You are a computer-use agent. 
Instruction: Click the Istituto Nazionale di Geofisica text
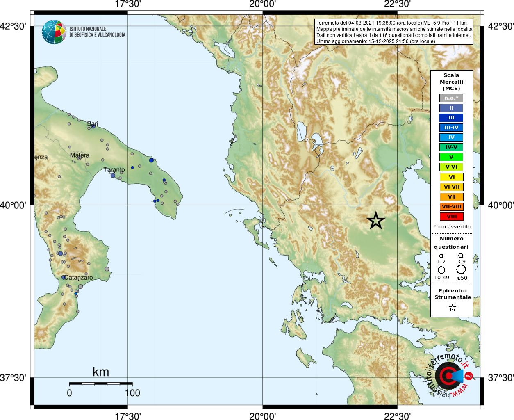(97, 32)
